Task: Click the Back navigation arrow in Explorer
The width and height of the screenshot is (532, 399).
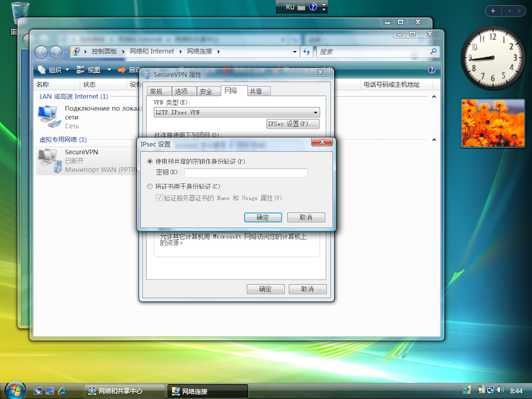Action: [x=42, y=52]
